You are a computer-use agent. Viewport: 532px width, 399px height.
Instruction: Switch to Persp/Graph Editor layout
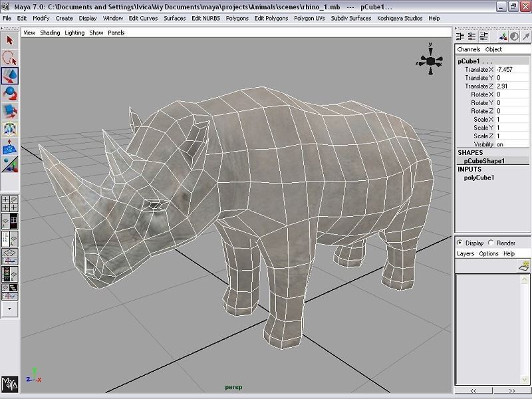point(9,257)
